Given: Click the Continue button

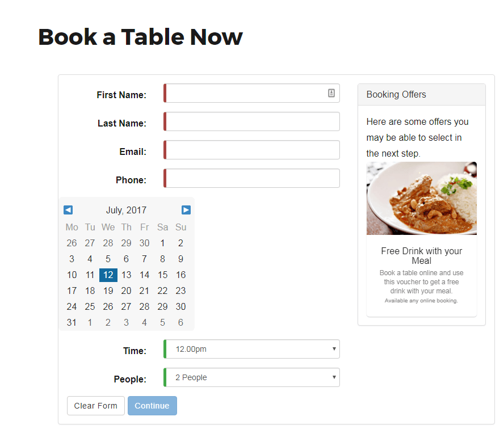Looking at the screenshot, I should (x=152, y=406).
